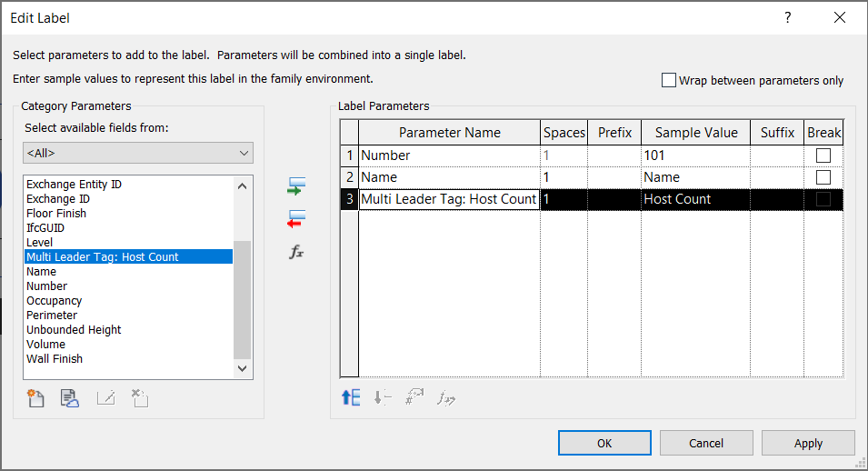The image size is (868, 471).
Task: Click the delete parameter icon below category list
Action: pos(139,397)
